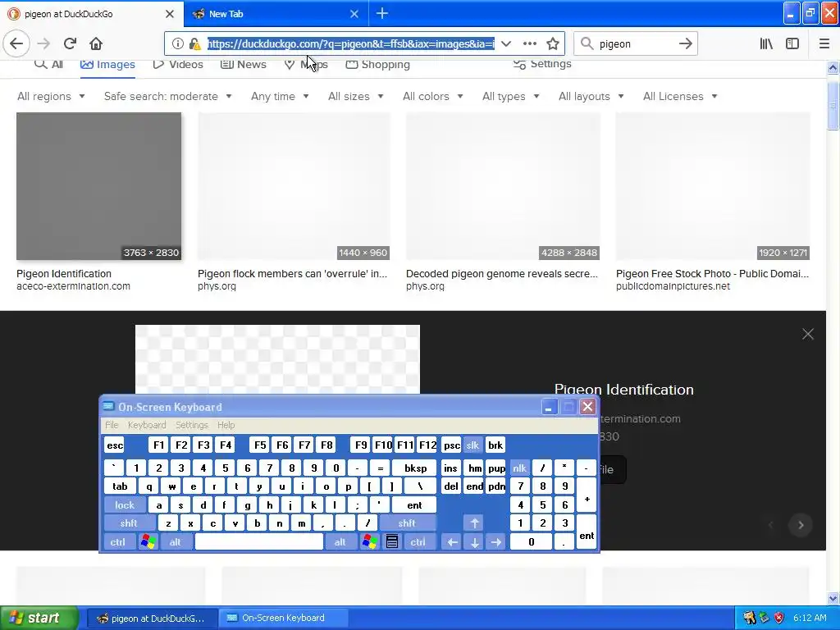Reload the page with the refresh icon

pos(70,43)
